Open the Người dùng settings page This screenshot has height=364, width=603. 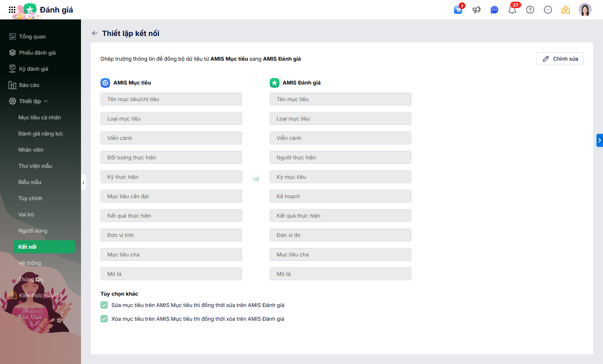(x=33, y=231)
